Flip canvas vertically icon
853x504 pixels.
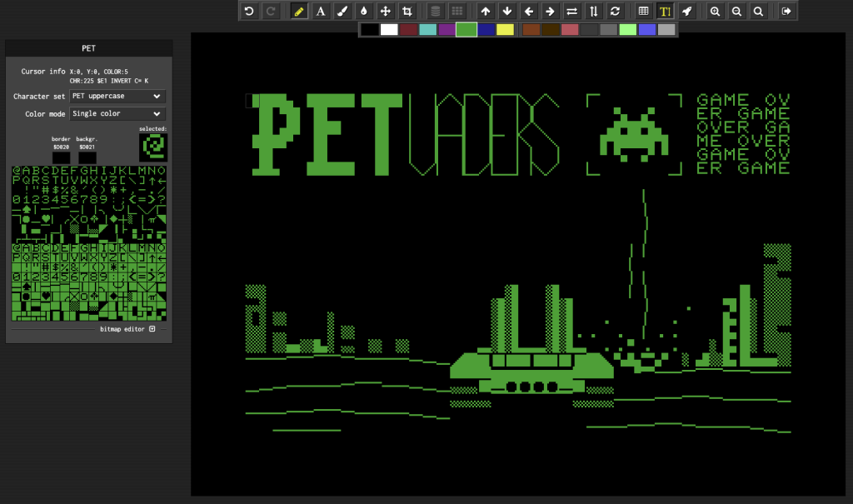(593, 11)
